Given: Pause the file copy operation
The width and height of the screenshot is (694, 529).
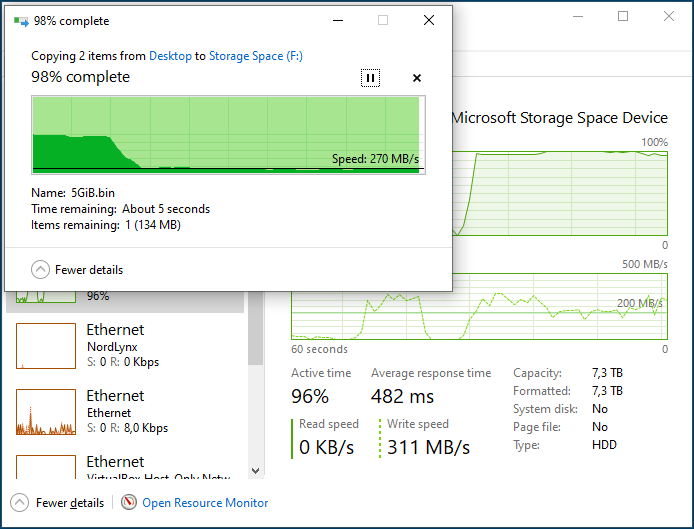Looking at the screenshot, I should (370, 78).
